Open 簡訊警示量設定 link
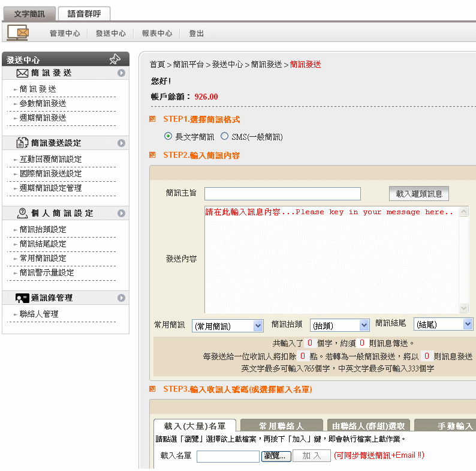The image size is (476, 471). pyautogui.click(x=47, y=272)
